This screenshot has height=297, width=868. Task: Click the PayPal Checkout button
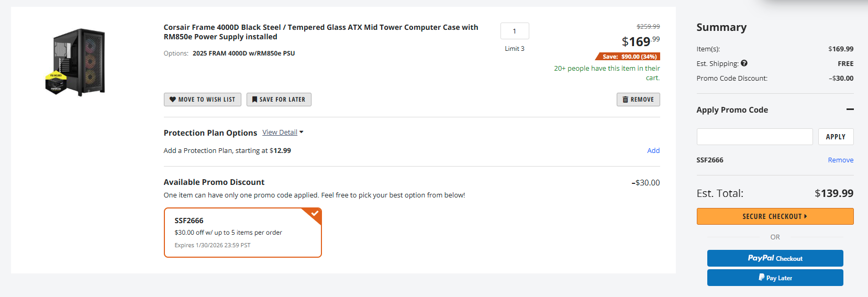(775, 258)
